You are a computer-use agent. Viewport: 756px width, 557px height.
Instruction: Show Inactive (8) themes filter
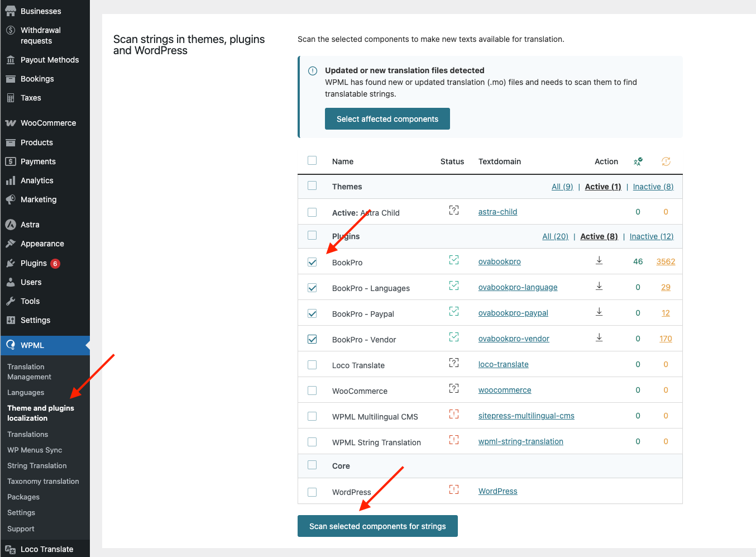653,187
